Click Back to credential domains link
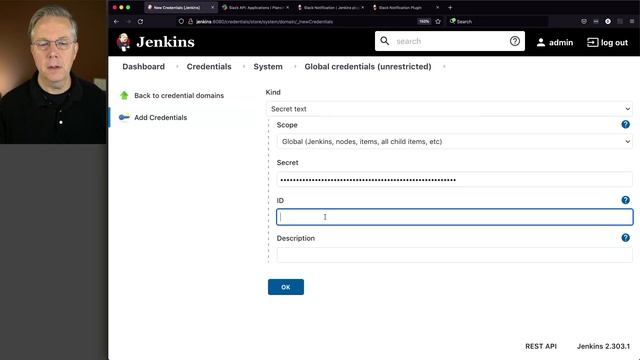The height and width of the screenshot is (360, 640). tap(179, 96)
